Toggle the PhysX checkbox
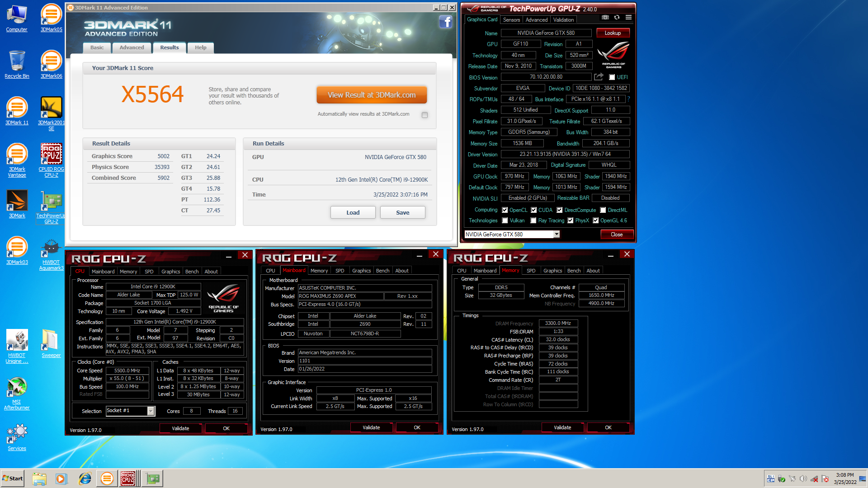 pyautogui.click(x=571, y=221)
